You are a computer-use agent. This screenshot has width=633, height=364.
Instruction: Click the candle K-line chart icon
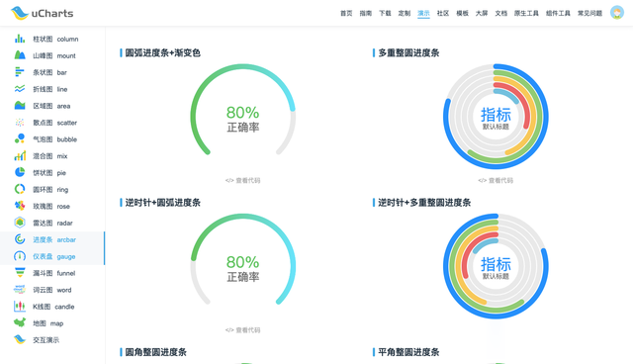pos(20,307)
